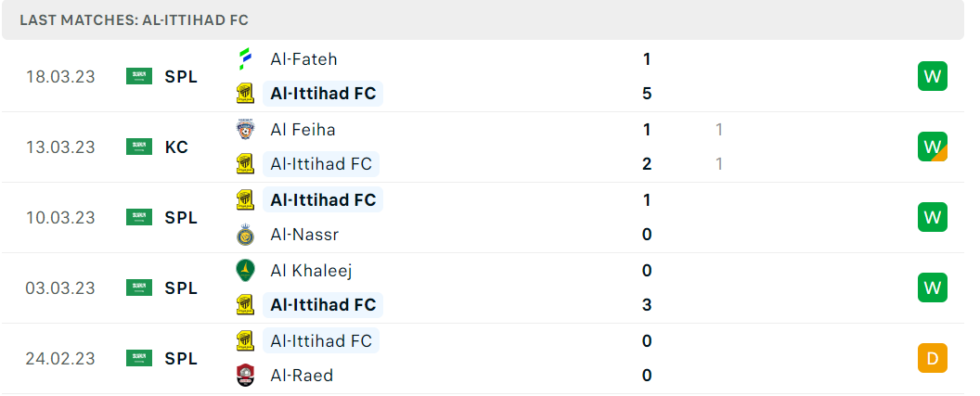Click the KC competition label
The height and width of the screenshot is (396, 980).
[177, 147]
